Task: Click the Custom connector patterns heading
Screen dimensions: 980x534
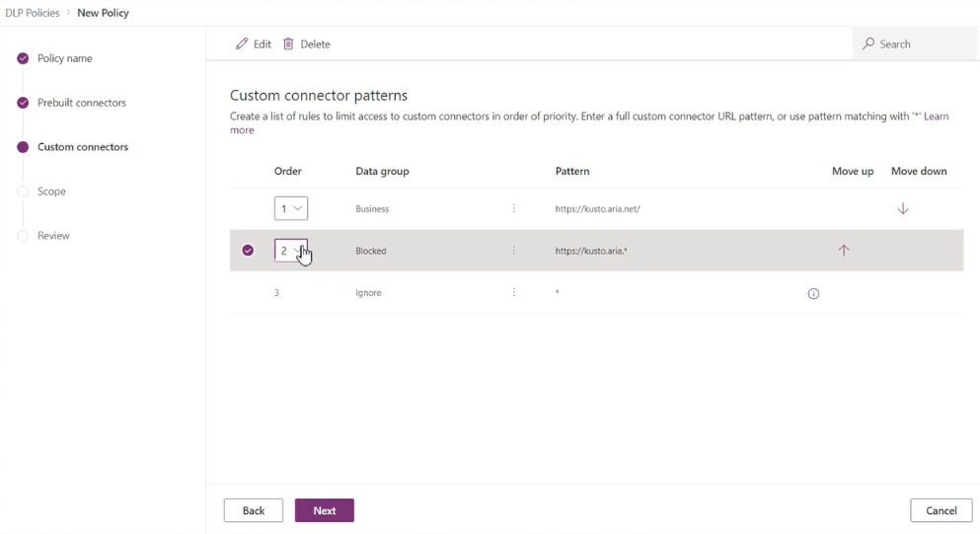Action: 319,95
